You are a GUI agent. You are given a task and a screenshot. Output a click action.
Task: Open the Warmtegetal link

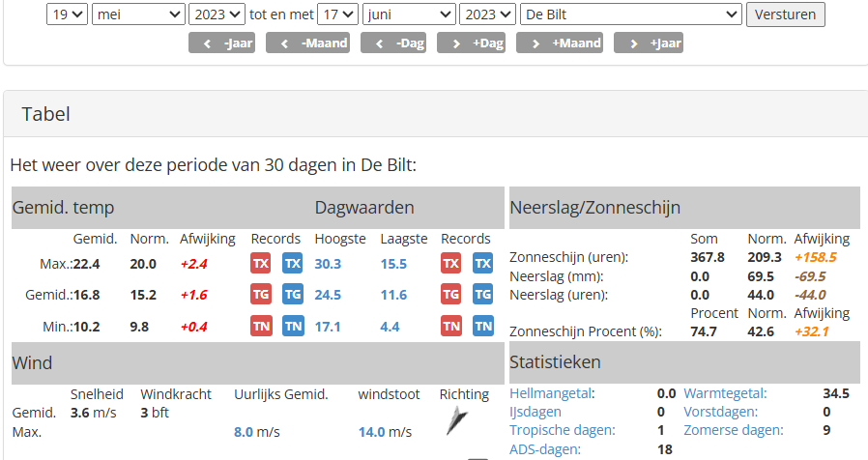coord(724,393)
